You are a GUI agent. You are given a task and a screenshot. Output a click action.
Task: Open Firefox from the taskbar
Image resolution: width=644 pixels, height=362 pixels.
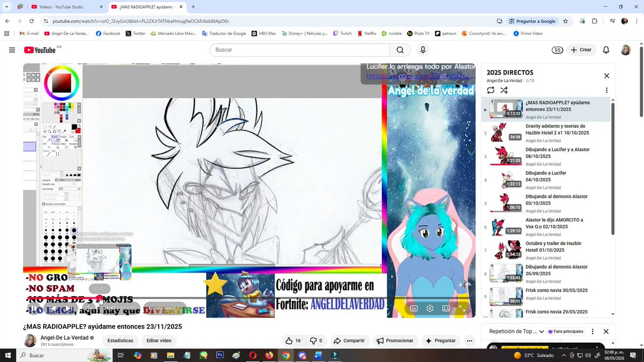[x=269, y=355]
